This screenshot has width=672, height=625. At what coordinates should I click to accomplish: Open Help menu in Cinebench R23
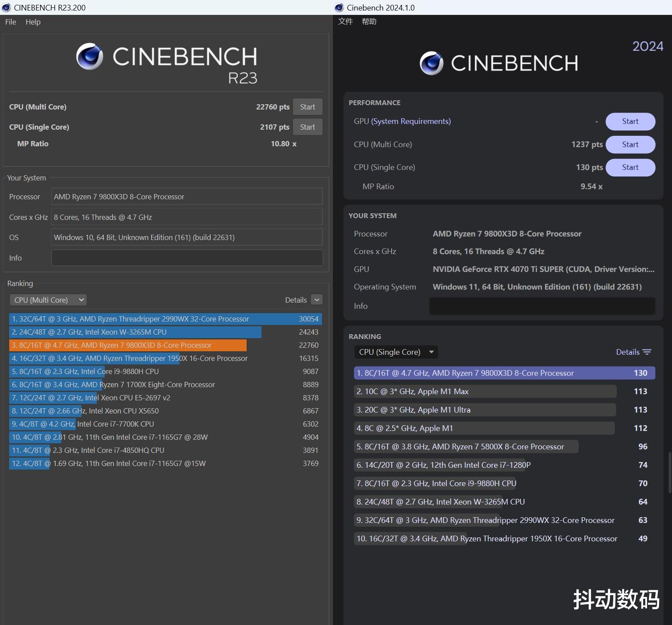(33, 22)
